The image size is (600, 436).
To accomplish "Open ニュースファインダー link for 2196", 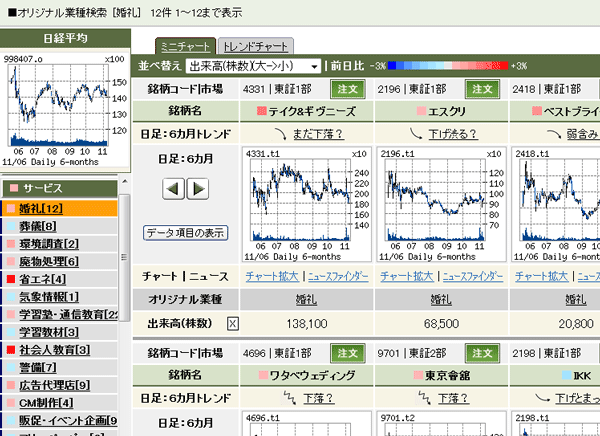I will click(473, 276).
